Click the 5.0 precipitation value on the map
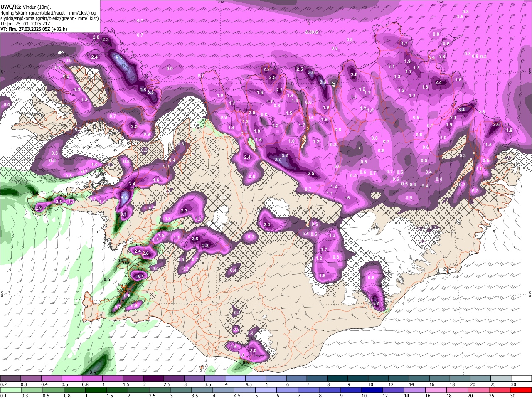532x399 pixels. click(x=124, y=198)
